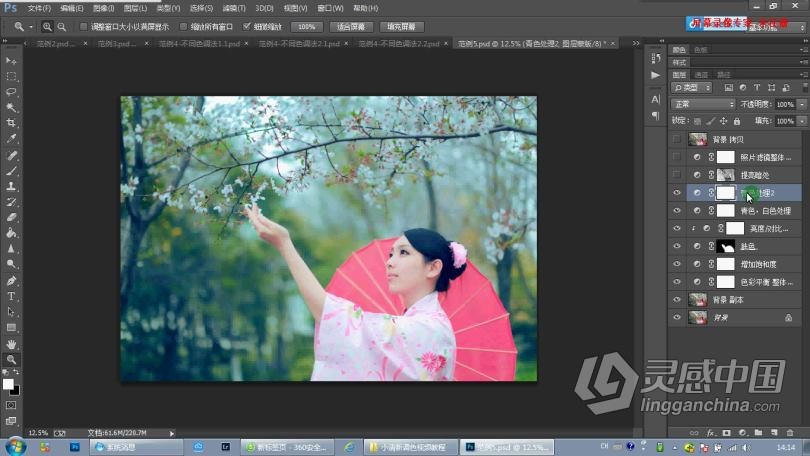The image size is (810, 456).
Task: Open the blend mode 正常 dropdown
Action: click(x=703, y=104)
